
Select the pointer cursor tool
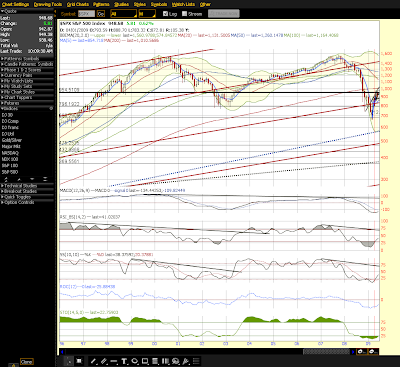[x=69, y=361]
